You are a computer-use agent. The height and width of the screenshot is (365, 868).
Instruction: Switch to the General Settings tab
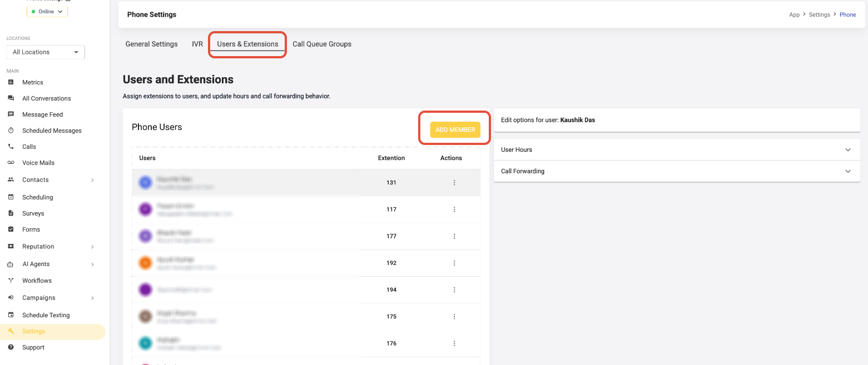coord(151,44)
